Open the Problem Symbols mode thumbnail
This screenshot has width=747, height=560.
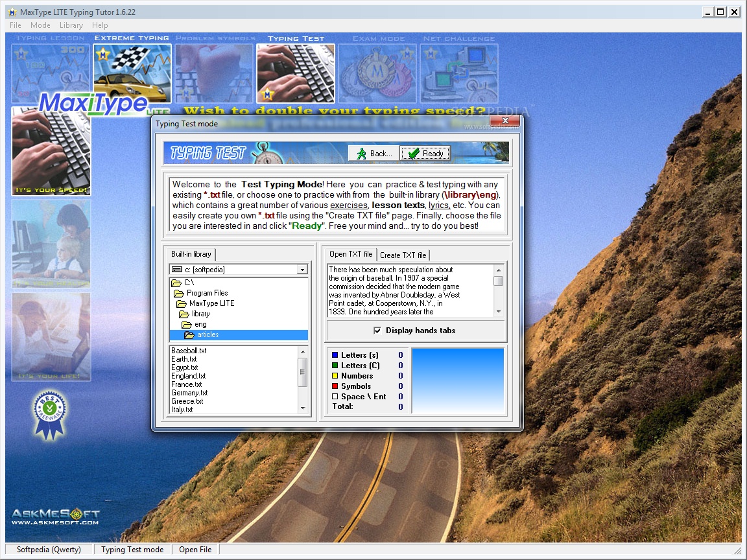214,73
